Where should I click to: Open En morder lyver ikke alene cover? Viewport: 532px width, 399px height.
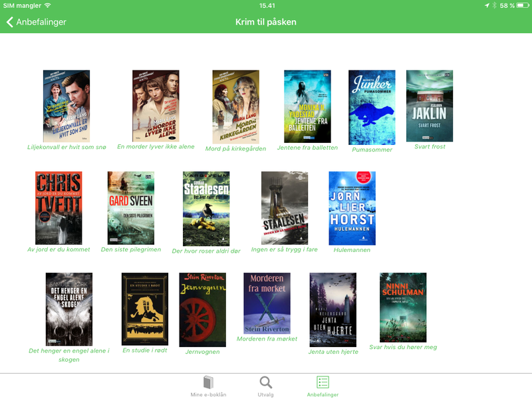click(156, 106)
